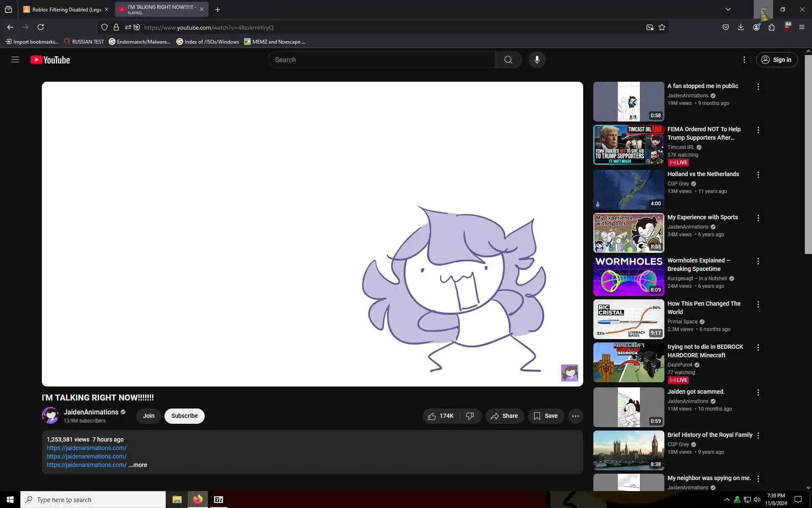Open options menu for Holland vs the Netherlands

click(758, 175)
